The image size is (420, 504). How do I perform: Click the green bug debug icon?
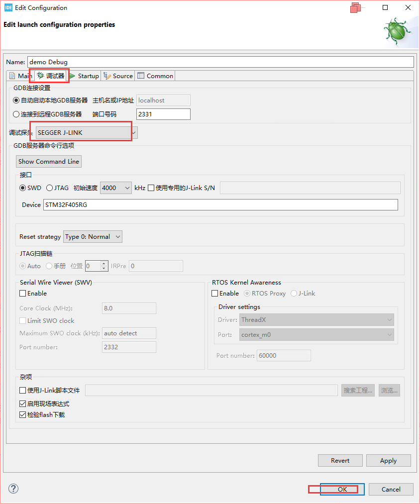[398, 32]
